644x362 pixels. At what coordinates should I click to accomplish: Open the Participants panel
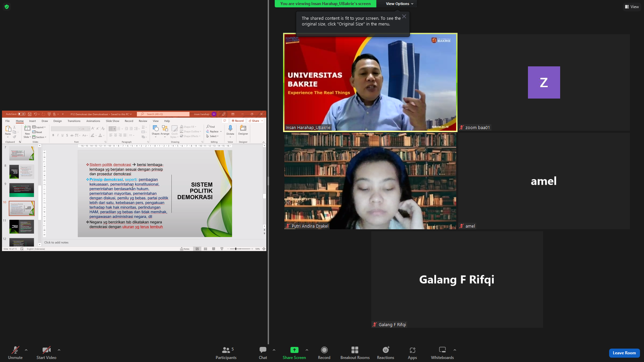tap(226, 353)
